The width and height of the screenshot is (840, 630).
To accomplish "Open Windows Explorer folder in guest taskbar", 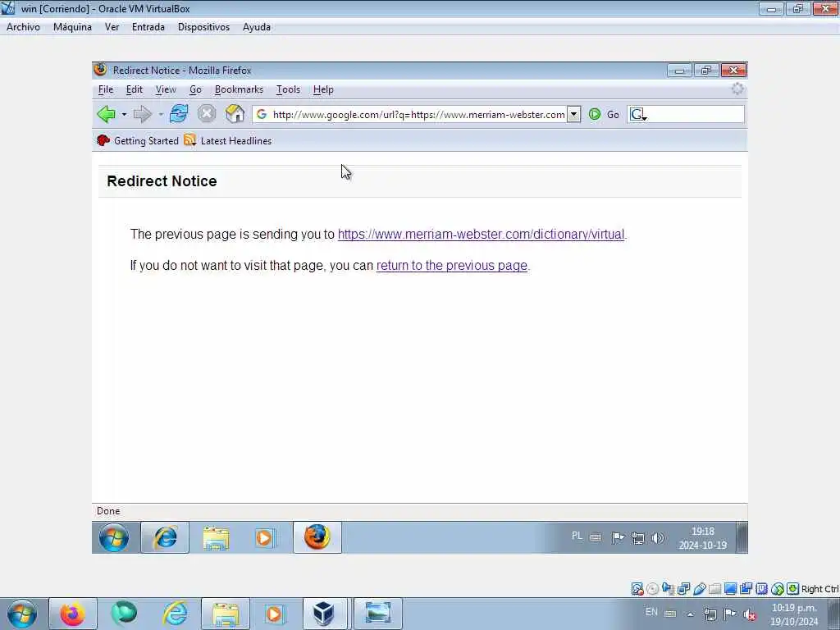I will 216,537.
